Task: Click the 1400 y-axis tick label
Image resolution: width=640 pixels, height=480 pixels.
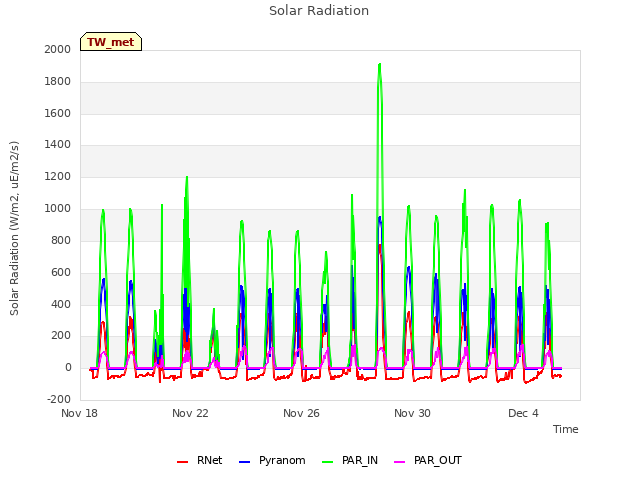Action: [58, 144]
